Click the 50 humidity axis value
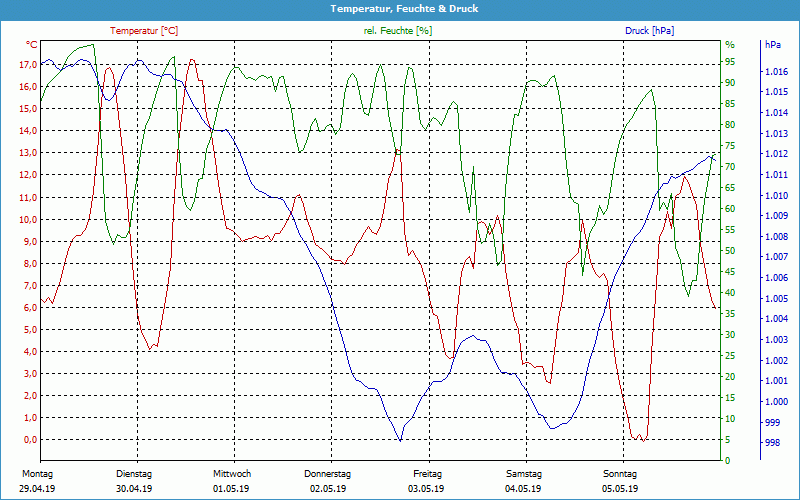800x500 pixels. (730, 251)
